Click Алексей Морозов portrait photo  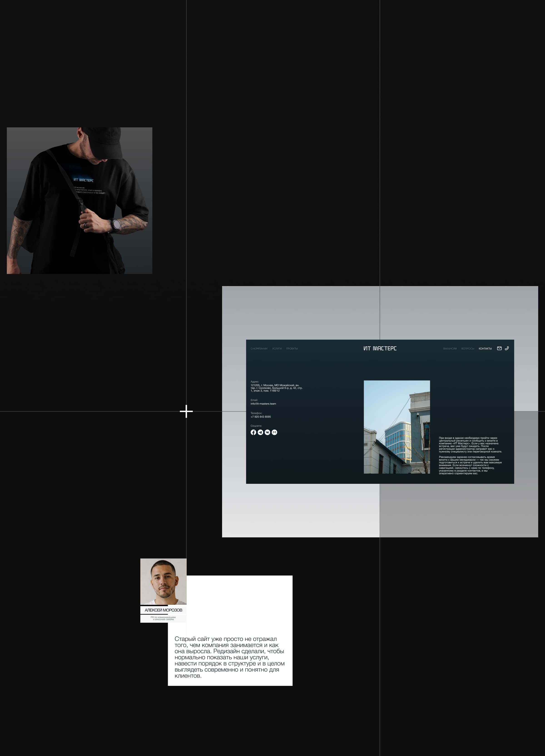(x=163, y=581)
